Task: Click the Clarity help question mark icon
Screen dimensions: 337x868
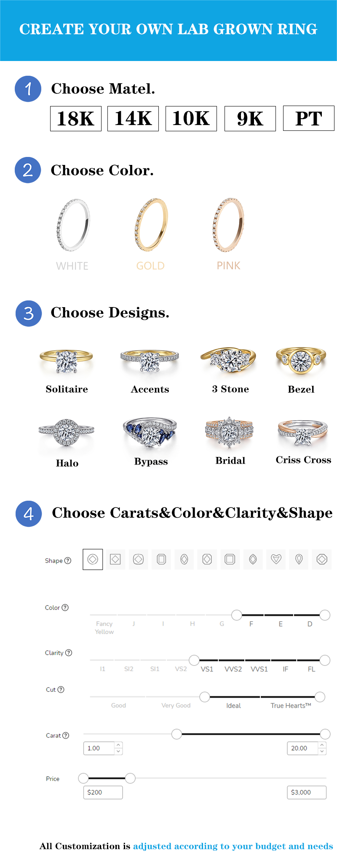Action: [x=69, y=653]
